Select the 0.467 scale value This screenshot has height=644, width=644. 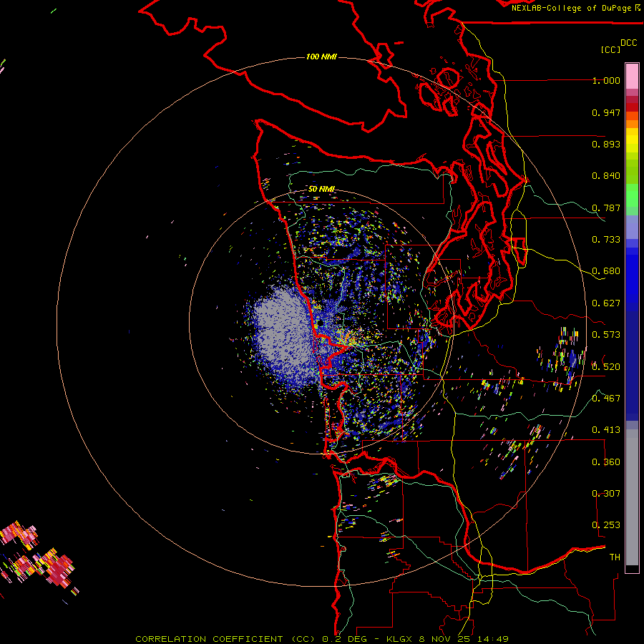606,399
